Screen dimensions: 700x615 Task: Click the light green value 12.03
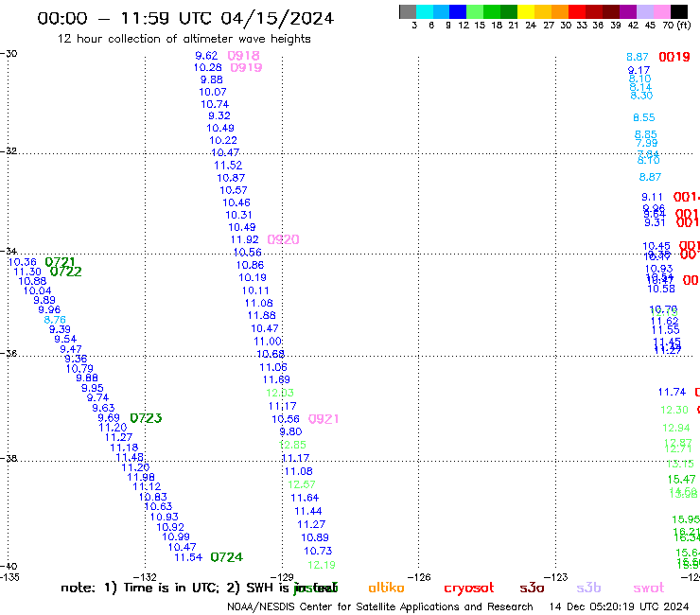click(280, 393)
